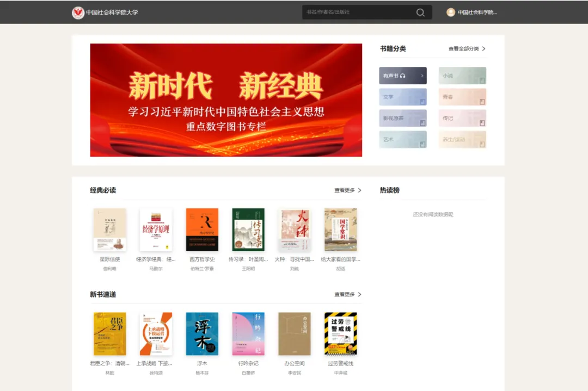Screen dimensions: 588x391
Task: Open 国学常识 book cover
Action: pos(340,229)
